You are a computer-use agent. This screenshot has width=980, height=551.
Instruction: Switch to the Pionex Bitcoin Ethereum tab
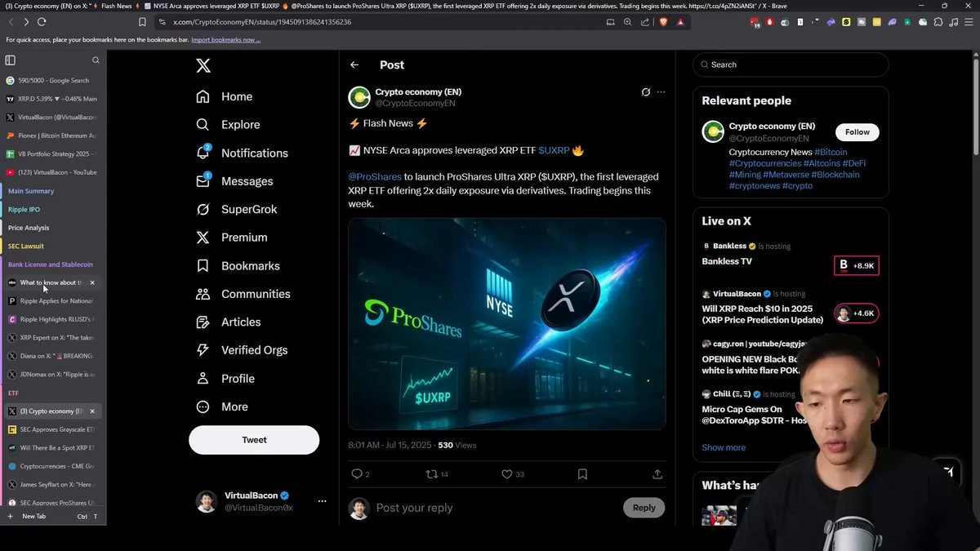coord(52,136)
